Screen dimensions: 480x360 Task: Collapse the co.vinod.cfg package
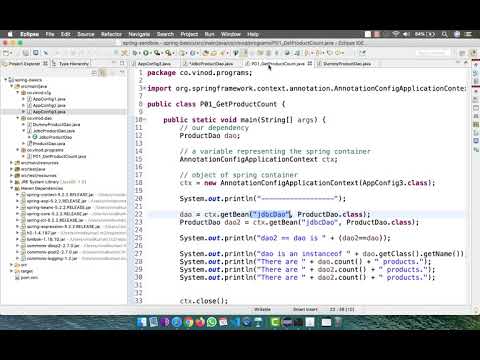point(18,93)
